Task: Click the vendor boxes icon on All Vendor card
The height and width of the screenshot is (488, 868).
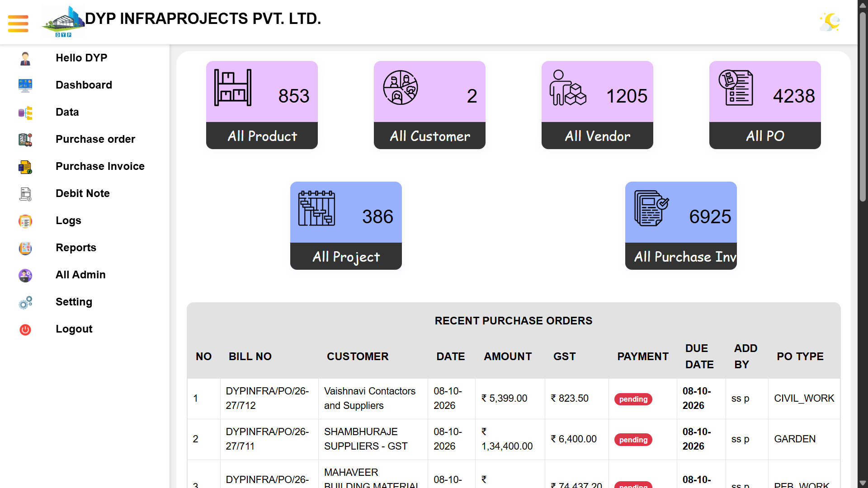Action: click(x=568, y=88)
